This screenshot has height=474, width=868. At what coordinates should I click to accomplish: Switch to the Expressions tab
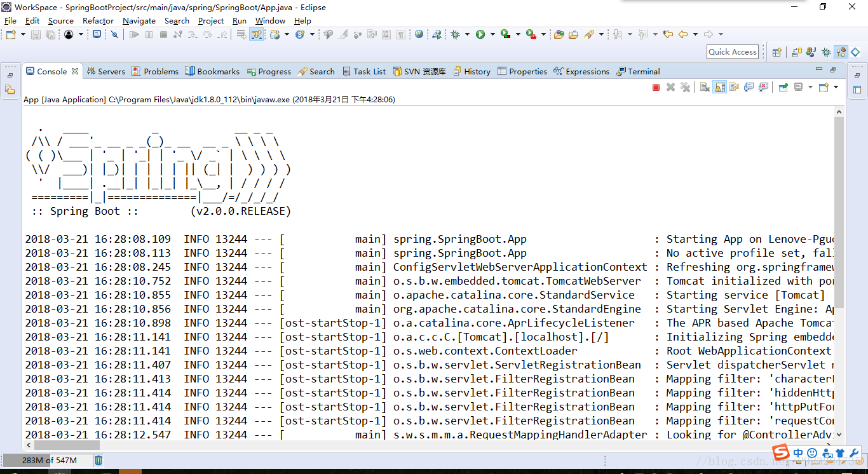581,71
